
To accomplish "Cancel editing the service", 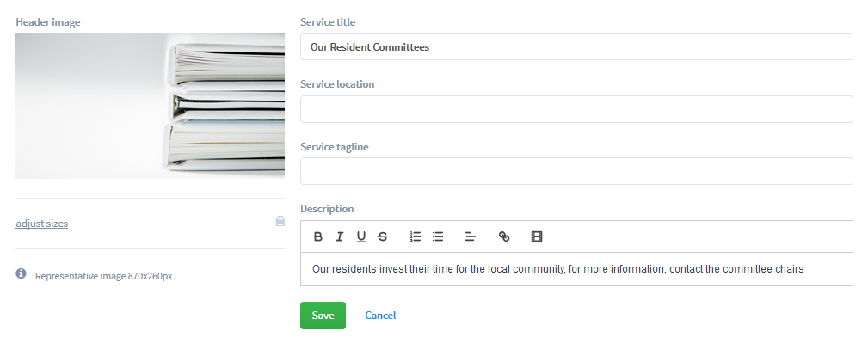I will pyautogui.click(x=380, y=316).
